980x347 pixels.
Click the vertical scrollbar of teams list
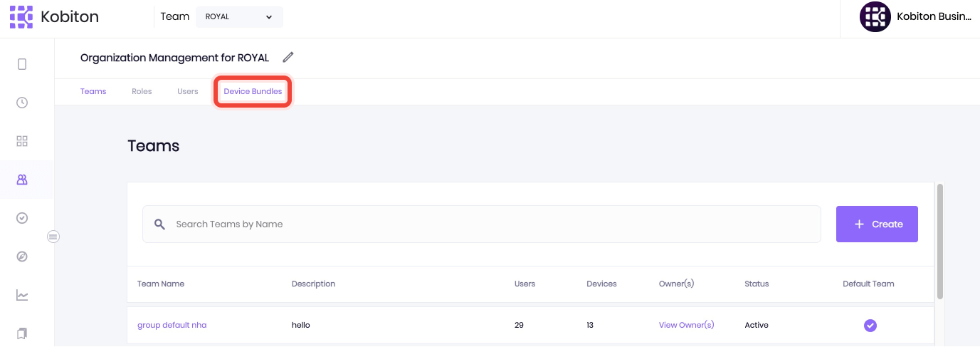(939, 241)
